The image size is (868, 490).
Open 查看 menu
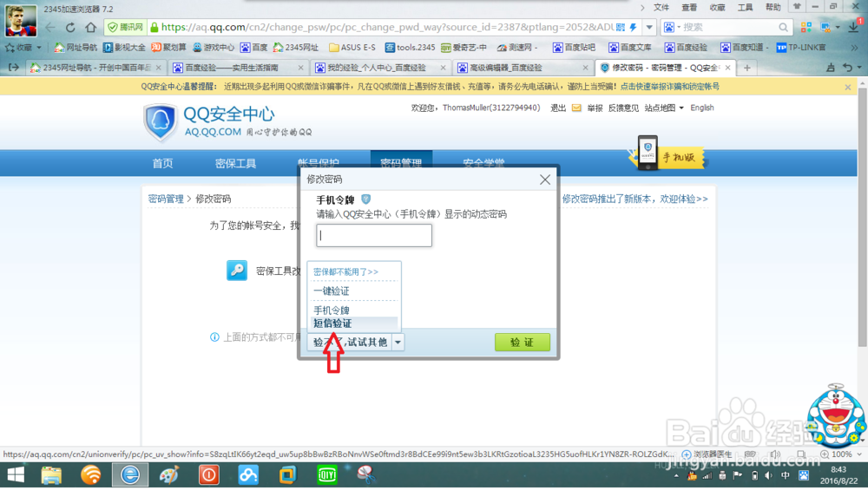pyautogui.click(x=689, y=7)
